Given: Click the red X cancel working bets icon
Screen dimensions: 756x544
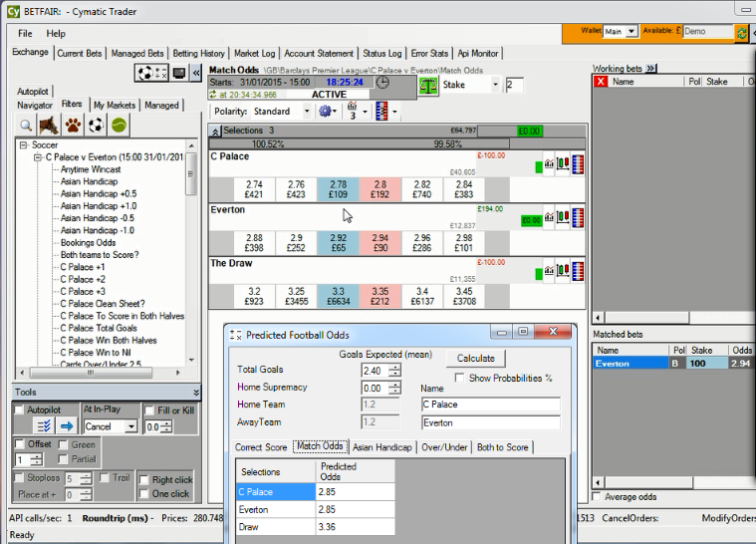Looking at the screenshot, I should 601,82.
